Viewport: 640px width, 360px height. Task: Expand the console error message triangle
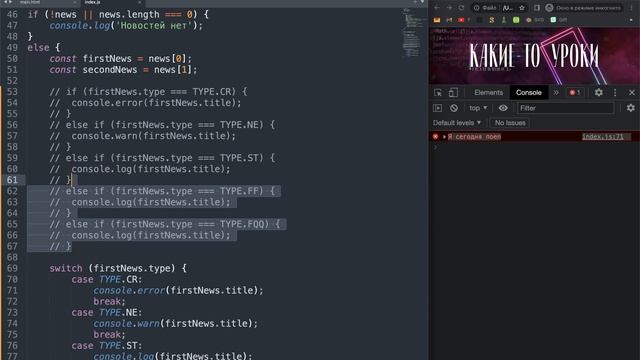444,137
